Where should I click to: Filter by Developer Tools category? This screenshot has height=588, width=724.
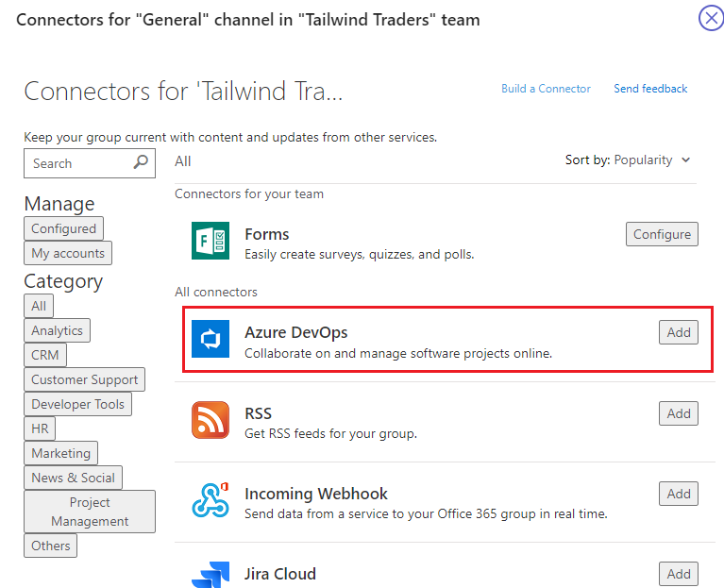[77, 404]
